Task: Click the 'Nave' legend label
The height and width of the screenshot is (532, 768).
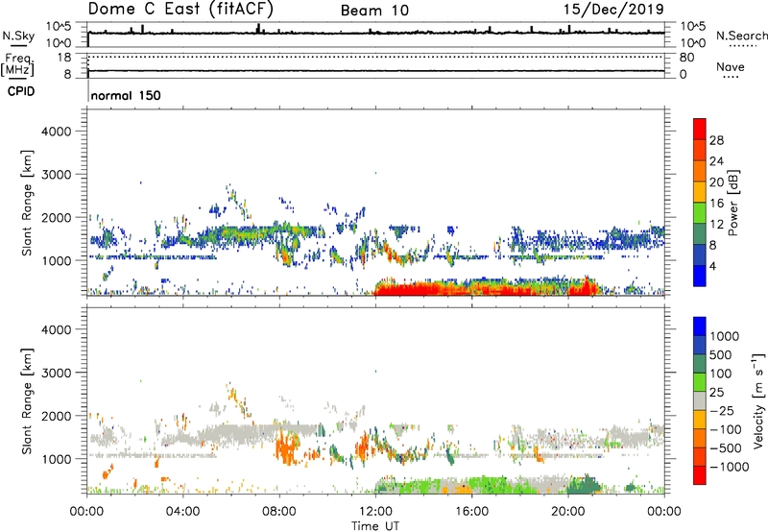Action: pyautogui.click(x=731, y=66)
